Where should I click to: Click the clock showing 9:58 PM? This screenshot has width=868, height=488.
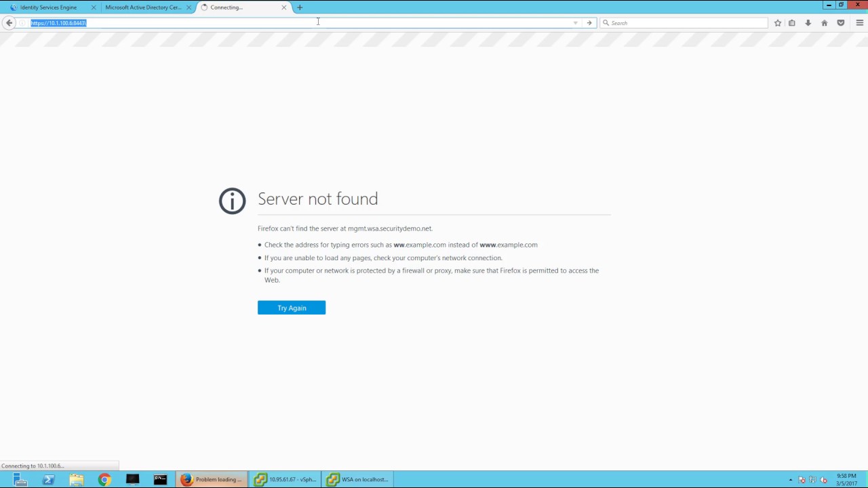coord(847,480)
